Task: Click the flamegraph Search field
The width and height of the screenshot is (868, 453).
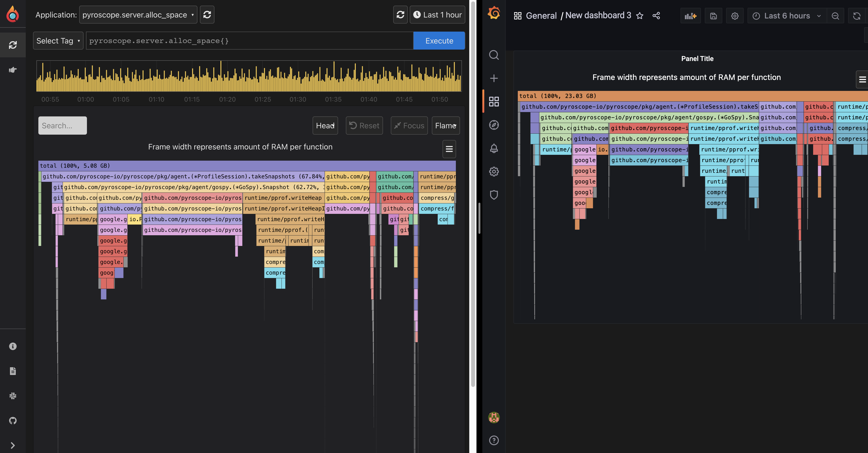Action: [x=62, y=125]
